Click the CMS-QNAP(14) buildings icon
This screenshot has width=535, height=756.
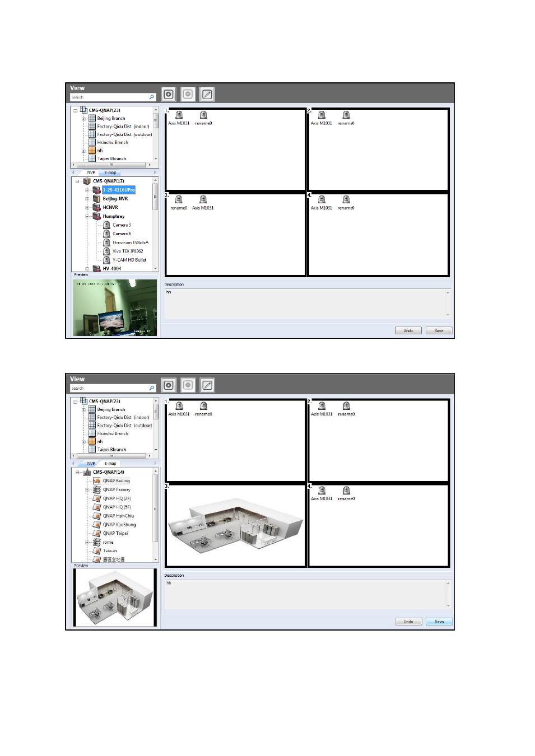(87, 472)
